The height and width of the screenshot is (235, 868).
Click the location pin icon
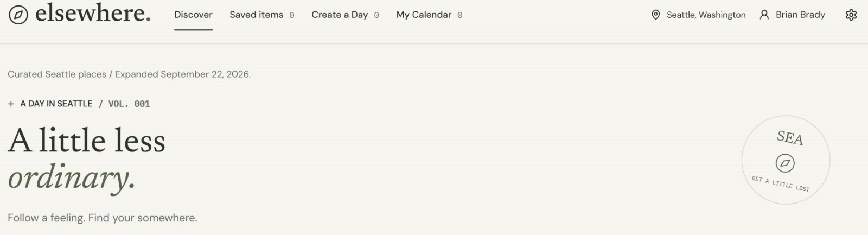pos(655,15)
